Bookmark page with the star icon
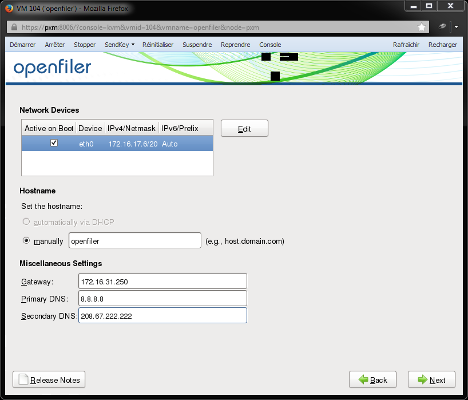 click(x=421, y=27)
